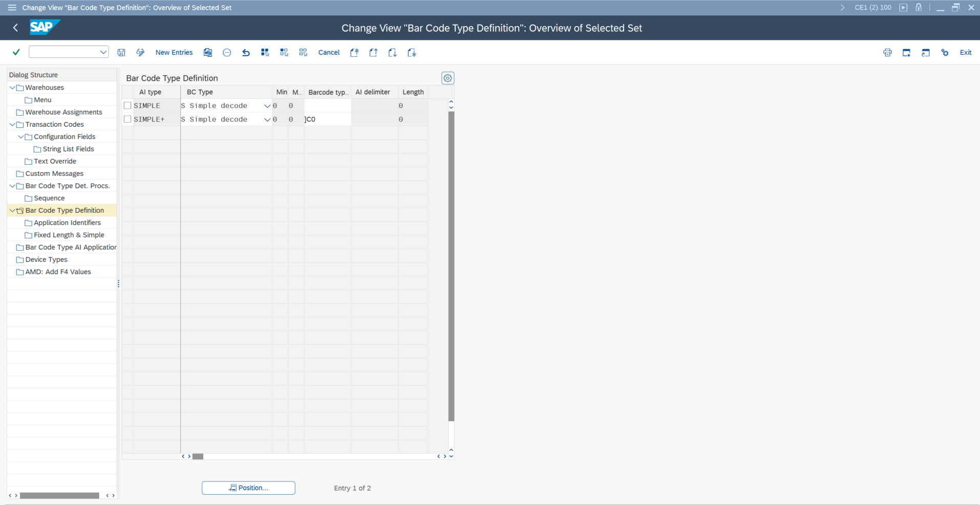Collapse the Transaction Codes tree node
The image size is (980, 505).
[x=12, y=124]
